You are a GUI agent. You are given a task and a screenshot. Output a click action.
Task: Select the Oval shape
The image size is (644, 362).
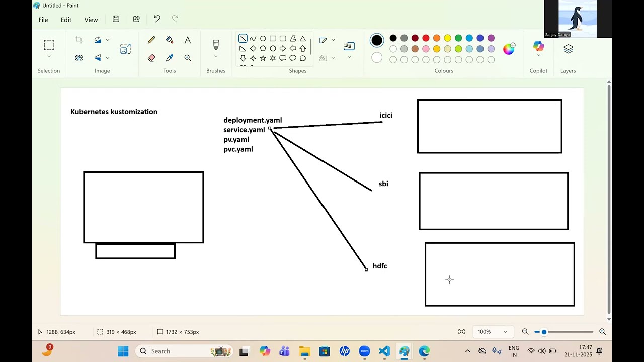263,39
